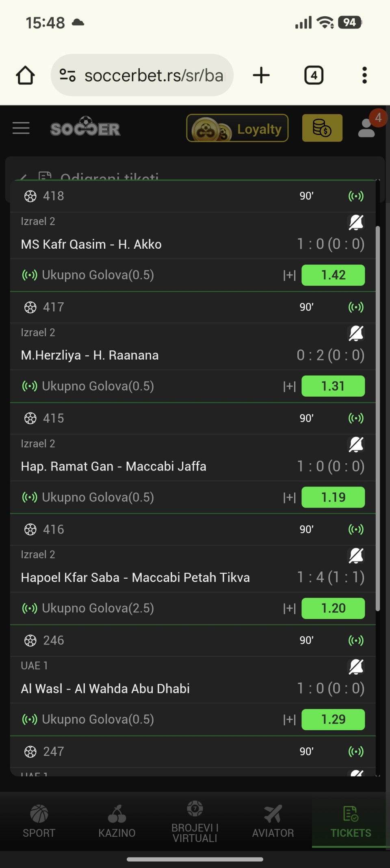Open the Loyalty program badge
Viewport: 390px width, 868px height.
(x=237, y=128)
